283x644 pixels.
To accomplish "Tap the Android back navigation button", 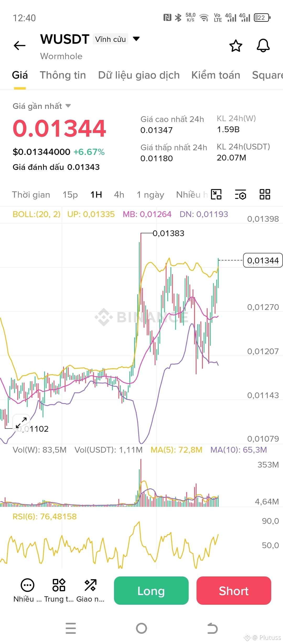I will [213, 628].
